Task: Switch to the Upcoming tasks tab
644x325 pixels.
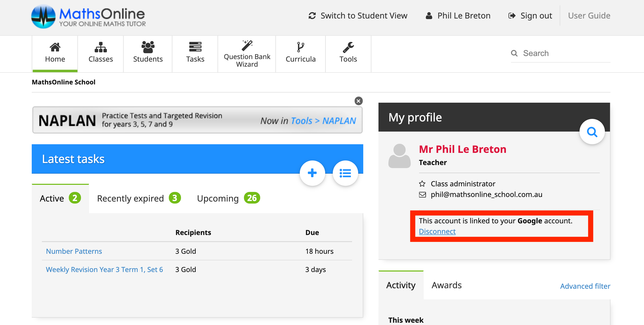Action: point(218,198)
